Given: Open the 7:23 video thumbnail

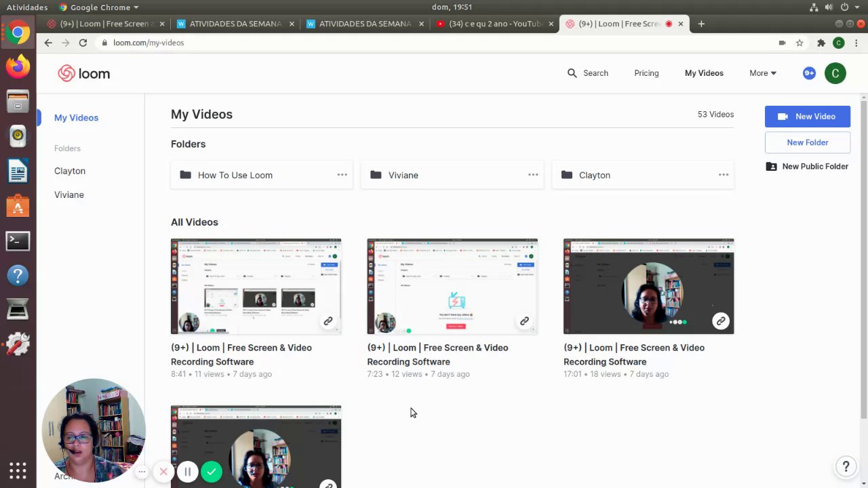Looking at the screenshot, I should [x=452, y=286].
